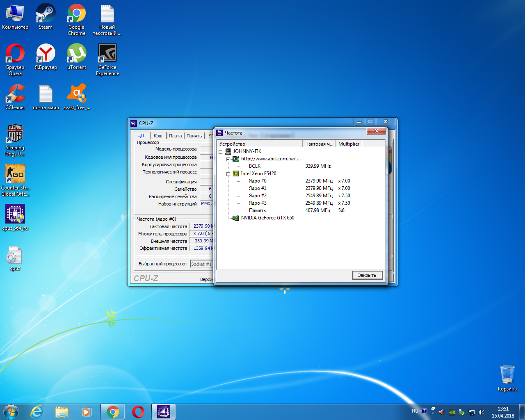The height and width of the screenshot is (420, 525).
Task: Click the Тактовая частота value field in CPU-Z
Action: (201, 226)
